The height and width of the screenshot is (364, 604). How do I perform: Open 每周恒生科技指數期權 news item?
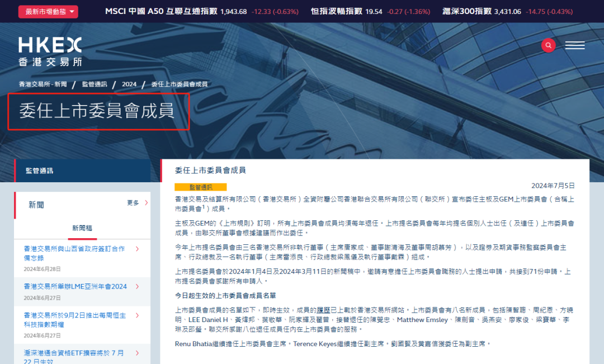pos(75,320)
